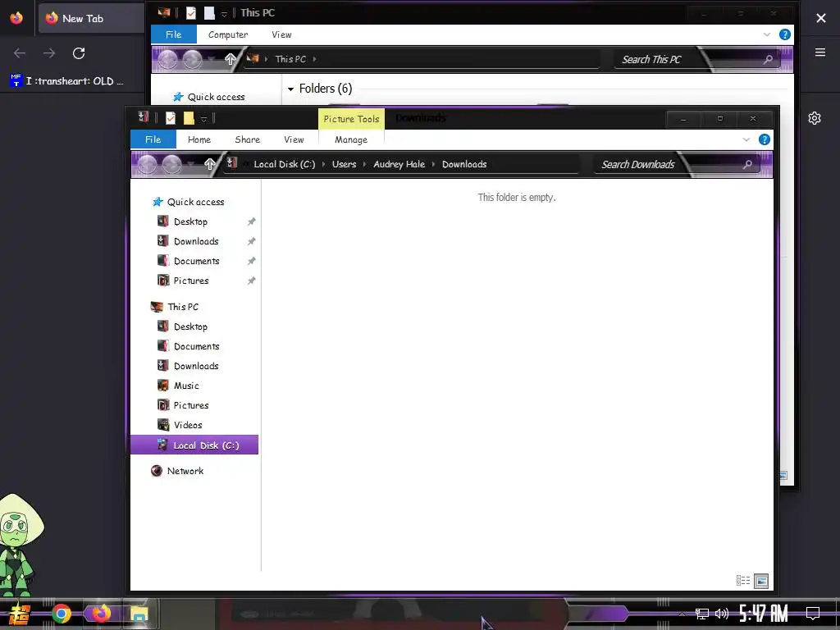Open the File tab in Downloads window

point(153,139)
